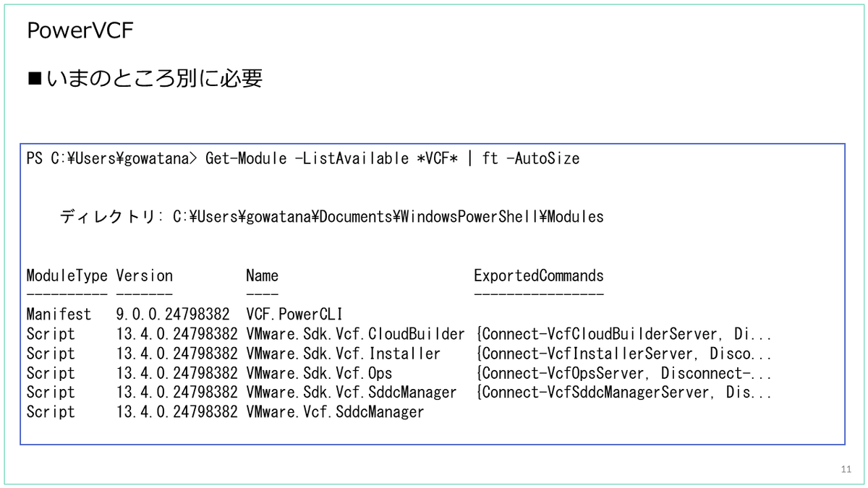Click the Manifest module type cell

[59, 314]
